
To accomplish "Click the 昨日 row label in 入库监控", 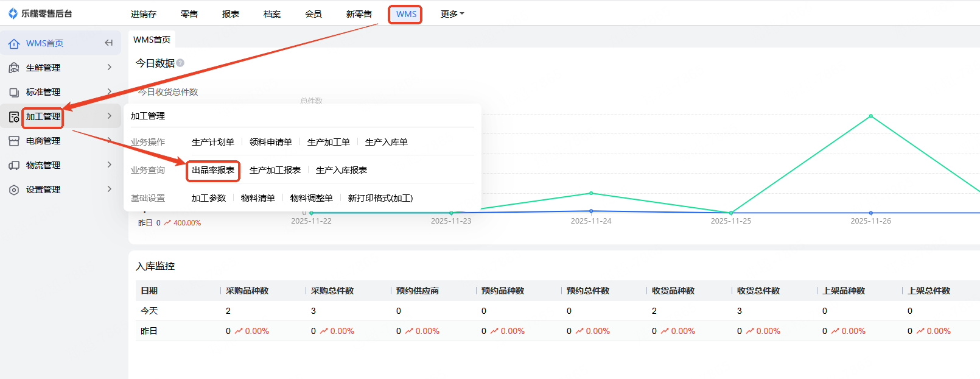I will pyautogui.click(x=149, y=331).
